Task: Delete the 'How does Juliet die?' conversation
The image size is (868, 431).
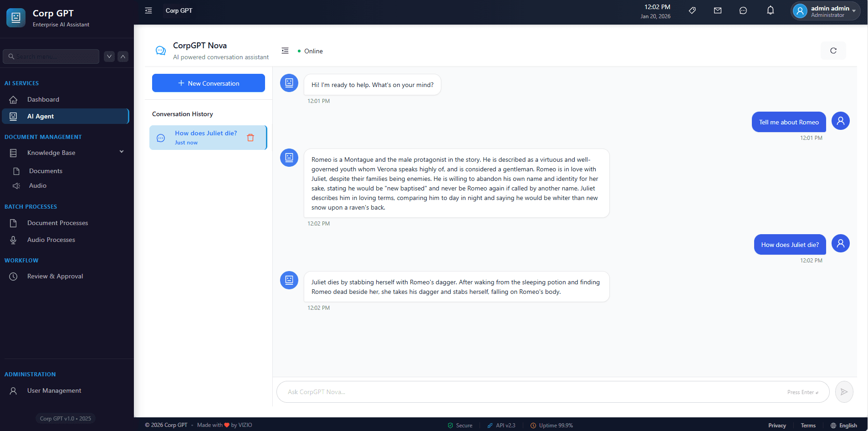Action: [x=250, y=137]
